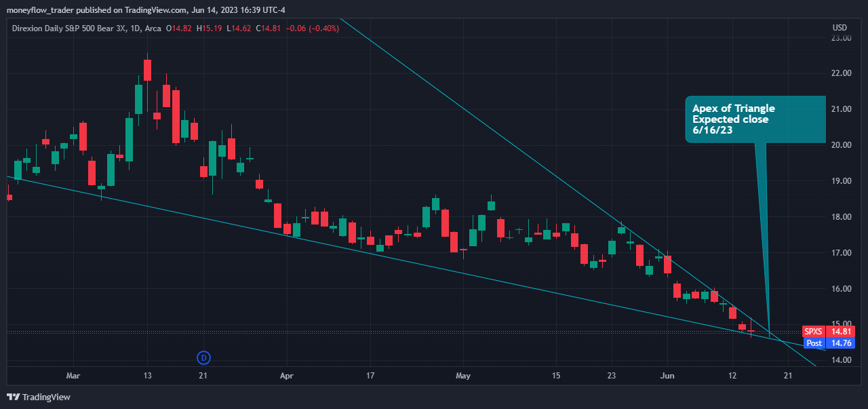Viewport: 868px width, 409px height.
Task: Click the '13' date label on time axis
Action: pos(147,375)
